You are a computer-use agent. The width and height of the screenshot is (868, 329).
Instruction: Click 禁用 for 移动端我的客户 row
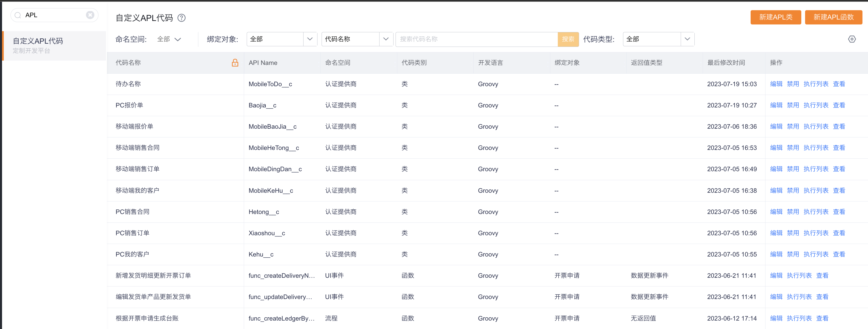pyautogui.click(x=793, y=190)
